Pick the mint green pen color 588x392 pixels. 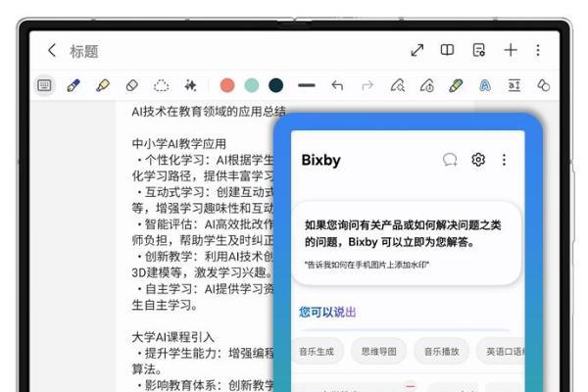252,85
